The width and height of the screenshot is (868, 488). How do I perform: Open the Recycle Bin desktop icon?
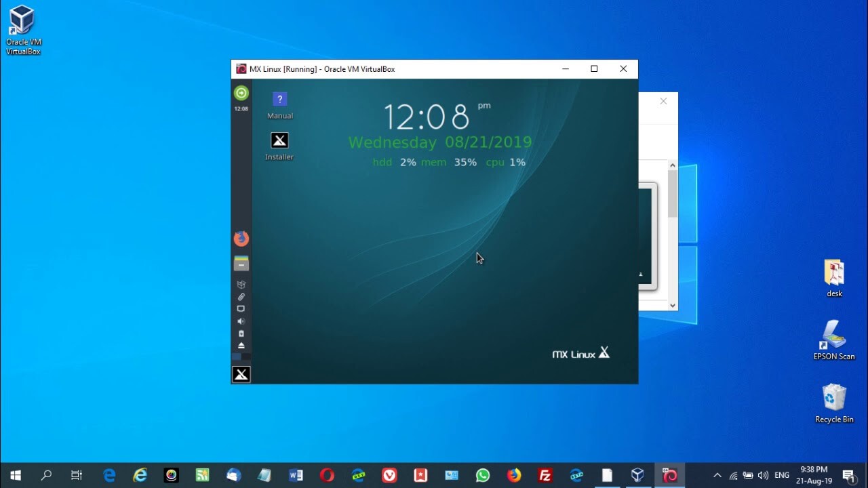point(834,403)
